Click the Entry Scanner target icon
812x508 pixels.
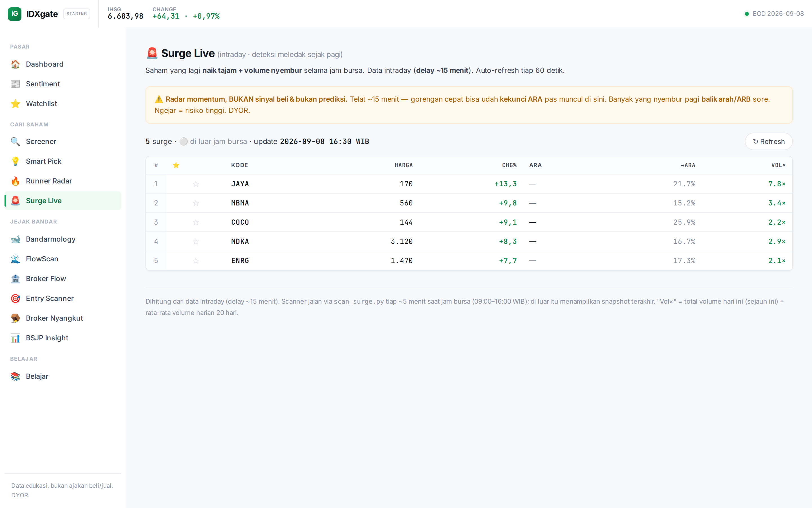pos(16,299)
